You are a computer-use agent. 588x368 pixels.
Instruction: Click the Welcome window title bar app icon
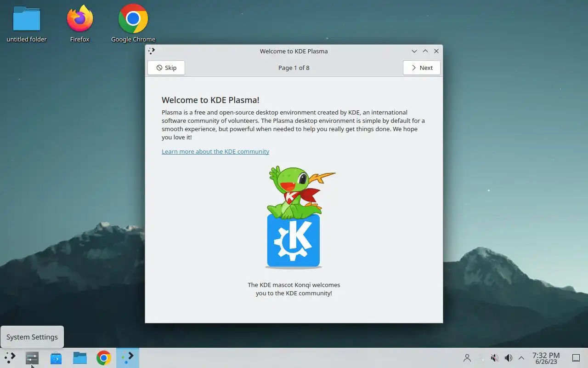(152, 51)
